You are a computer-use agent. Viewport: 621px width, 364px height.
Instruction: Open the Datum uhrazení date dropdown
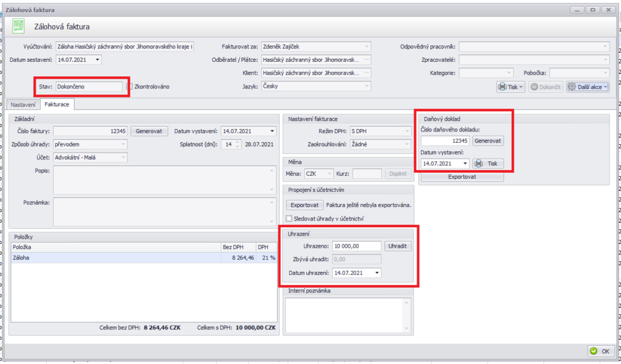click(377, 273)
